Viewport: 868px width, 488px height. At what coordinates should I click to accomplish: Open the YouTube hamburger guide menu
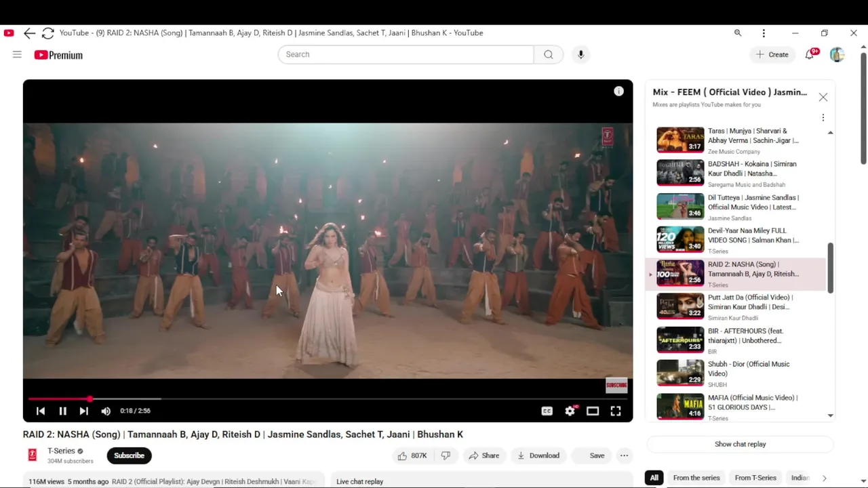tap(17, 55)
